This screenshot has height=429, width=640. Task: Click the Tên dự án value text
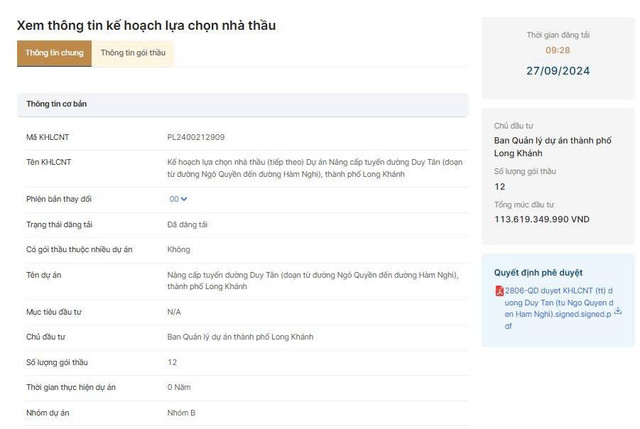point(313,281)
